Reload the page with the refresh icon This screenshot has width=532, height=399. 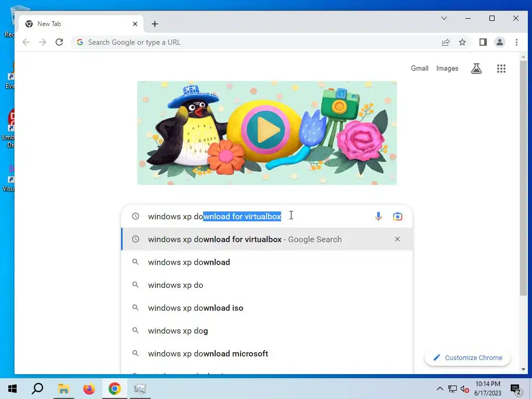point(59,42)
